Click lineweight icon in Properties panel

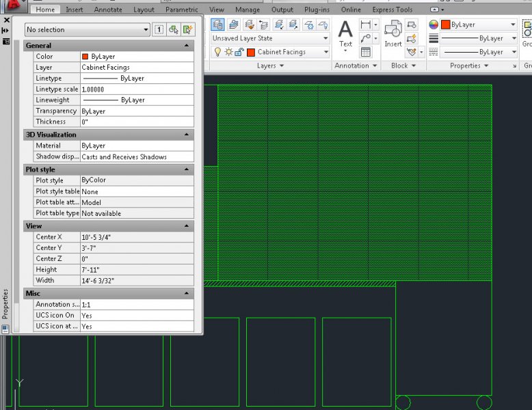434,38
